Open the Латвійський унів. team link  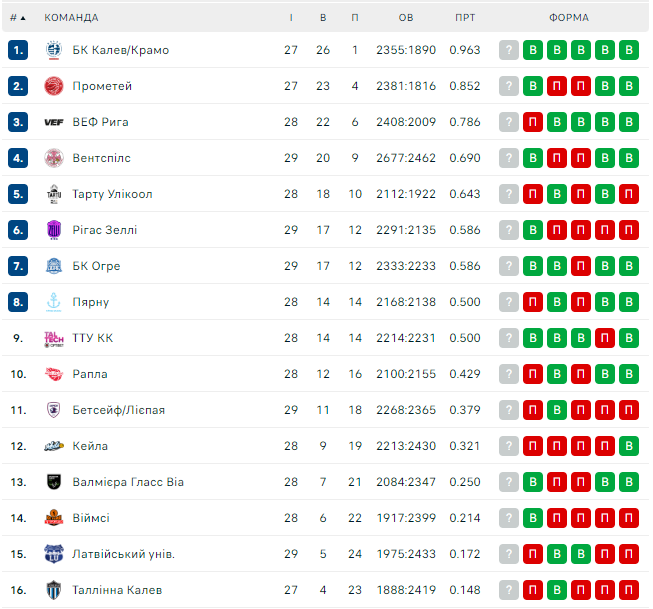(x=124, y=554)
